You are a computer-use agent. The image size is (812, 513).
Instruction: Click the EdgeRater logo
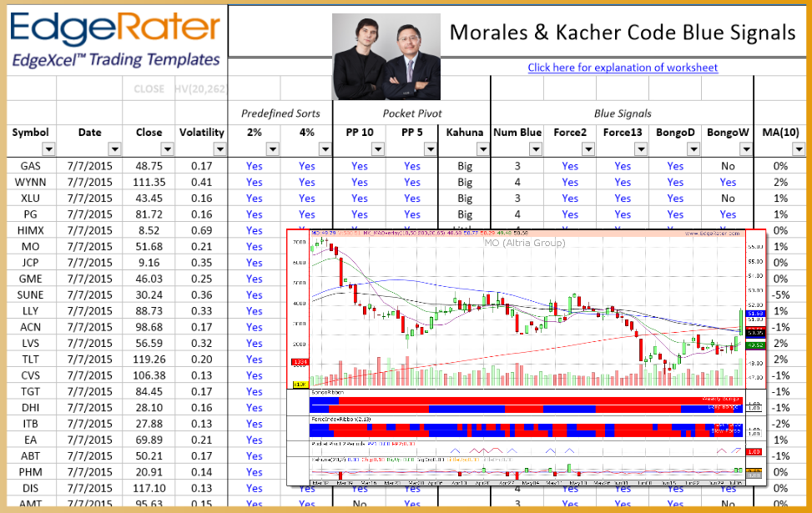[114, 28]
